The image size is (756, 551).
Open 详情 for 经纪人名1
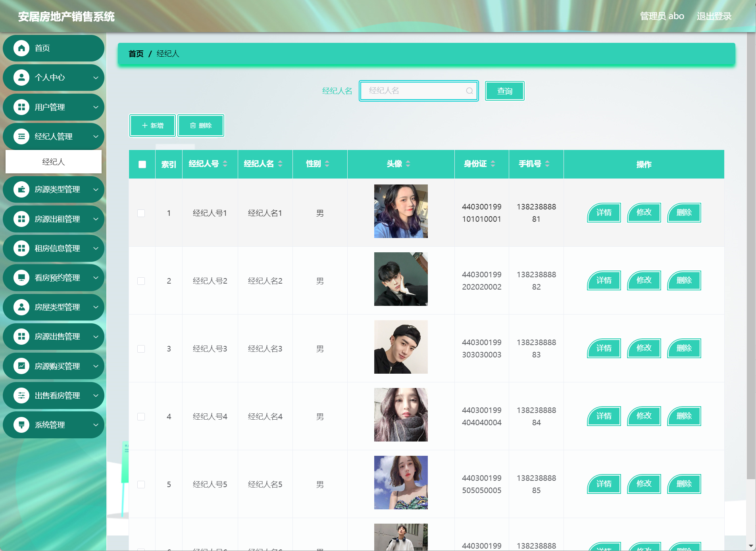tap(604, 213)
